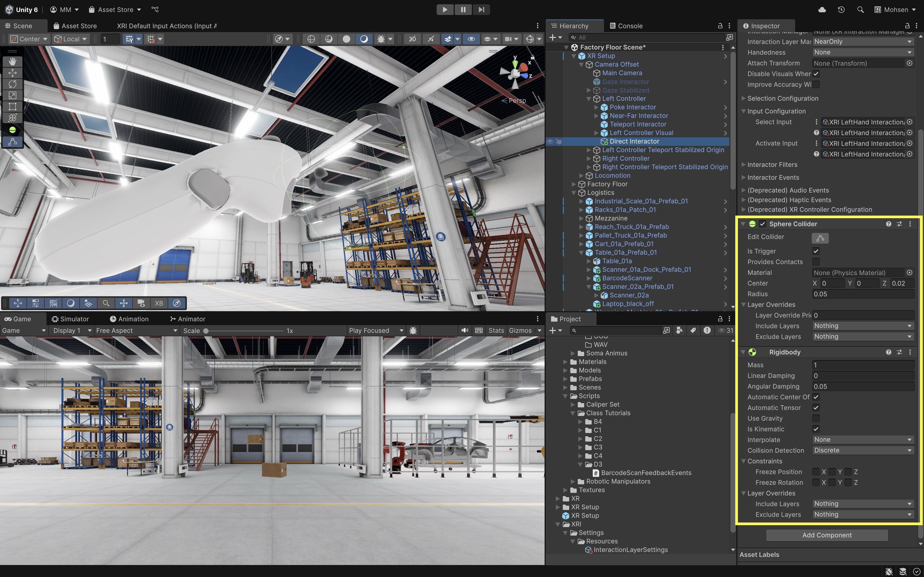This screenshot has height=577, width=924.
Task: Select the Rotate tool in scene toolbar
Action: click(12, 84)
